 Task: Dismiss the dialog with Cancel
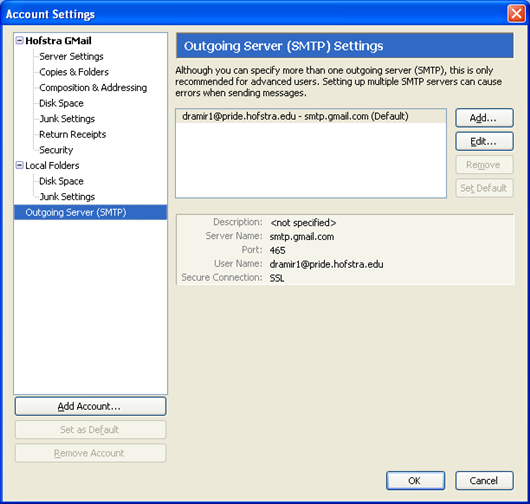pyautogui.click(x=484, y=481)
